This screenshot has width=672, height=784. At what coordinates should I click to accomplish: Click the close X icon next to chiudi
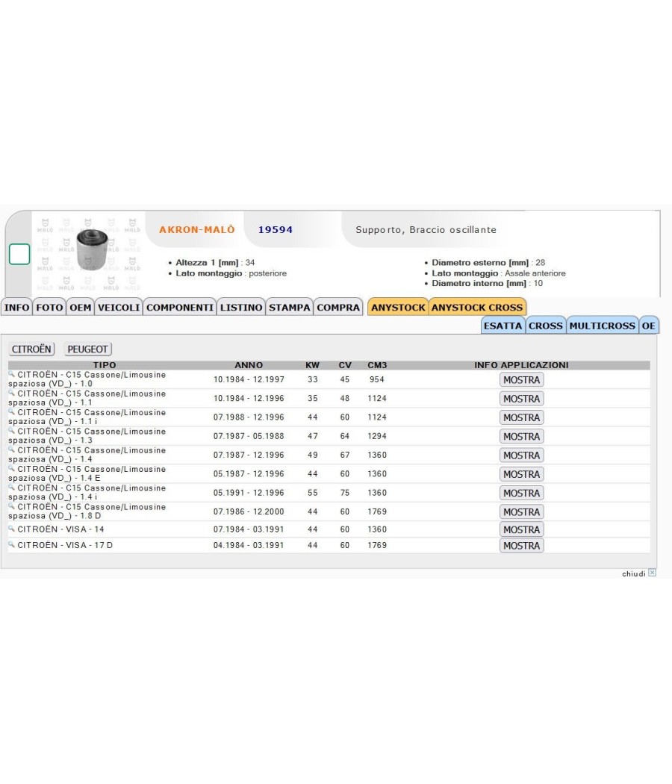point(652,573)
